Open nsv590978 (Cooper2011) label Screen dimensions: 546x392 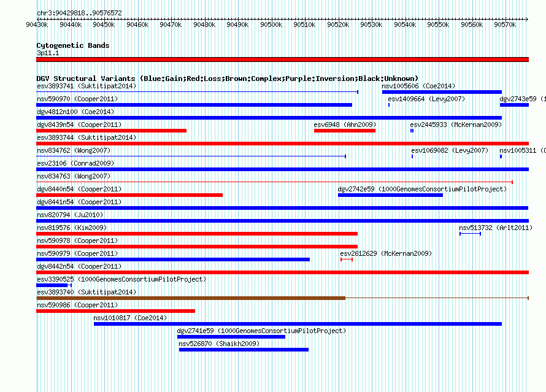pyautogui.click(x=77, y=240)
